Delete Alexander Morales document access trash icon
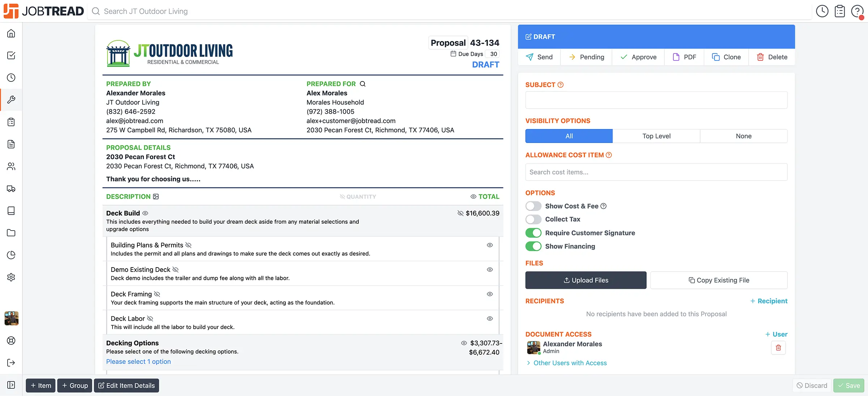The width and height of the screenshot is (868, 396). [x=778, y=348]
